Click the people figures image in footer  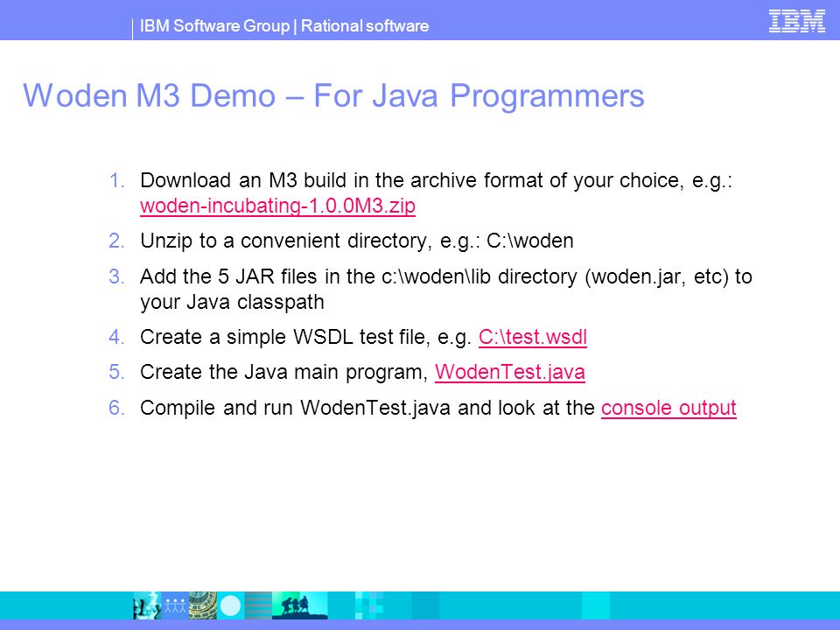tap(175, 605)
